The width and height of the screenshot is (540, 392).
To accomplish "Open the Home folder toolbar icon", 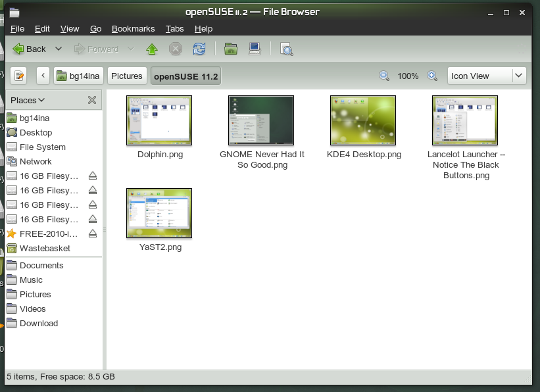I will 231,49.
